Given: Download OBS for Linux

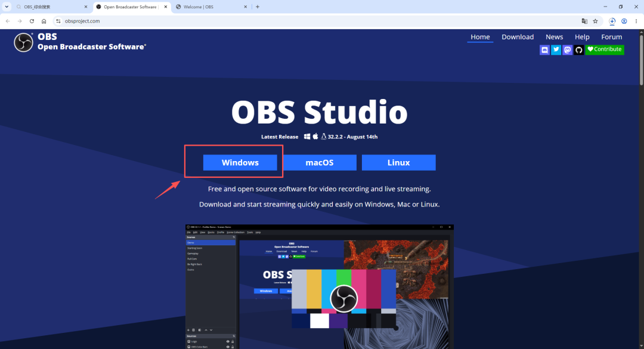Looking at the screenshot, I should (398, 162).
